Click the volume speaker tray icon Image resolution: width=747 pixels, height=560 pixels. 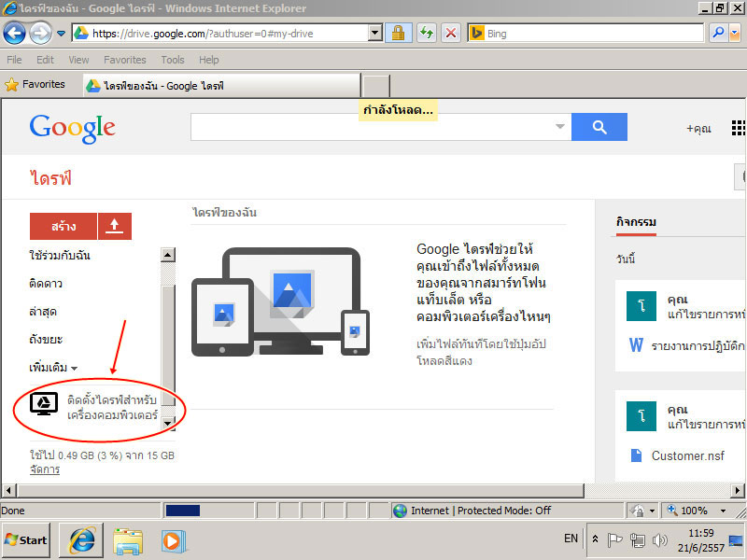click(660, 540)
